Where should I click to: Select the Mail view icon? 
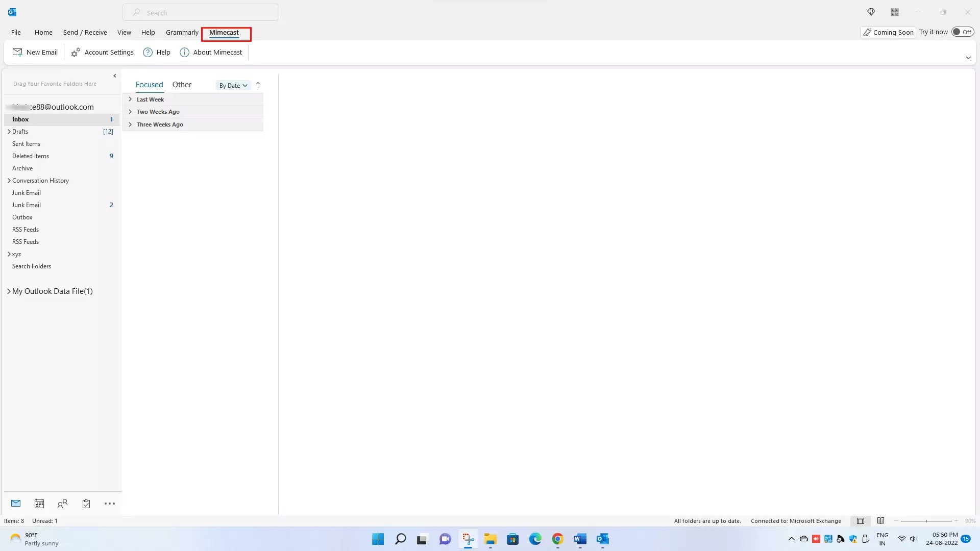click(16, 504)
